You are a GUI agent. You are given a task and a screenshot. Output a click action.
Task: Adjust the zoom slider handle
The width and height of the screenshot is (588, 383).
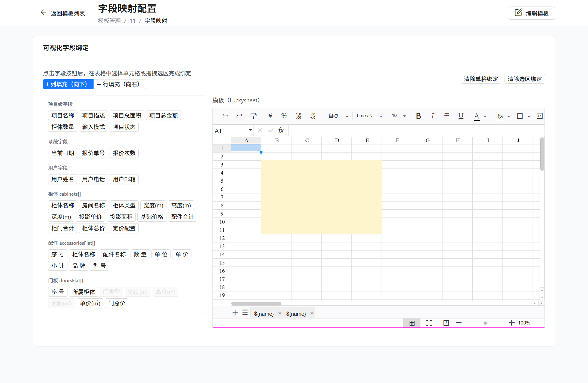[x=485, y=323]
